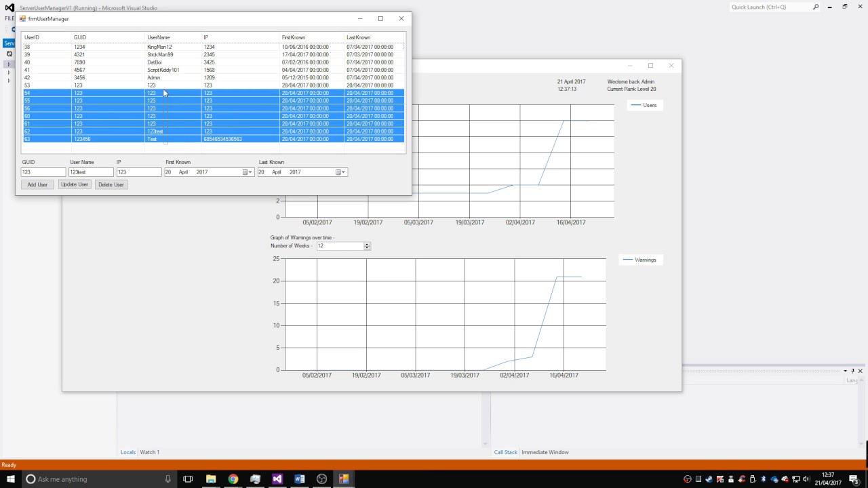Open Microsoft Word from taskbar
The height and width of the screenshot is (488, 868).
[x=300, y=479]
